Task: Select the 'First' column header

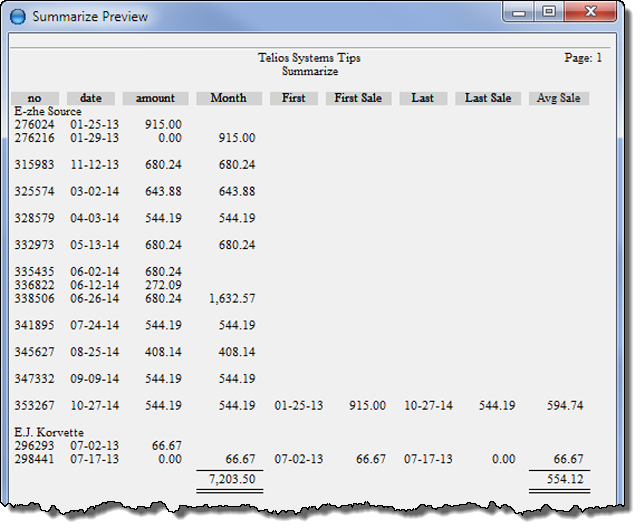Action: pos(294,98)
